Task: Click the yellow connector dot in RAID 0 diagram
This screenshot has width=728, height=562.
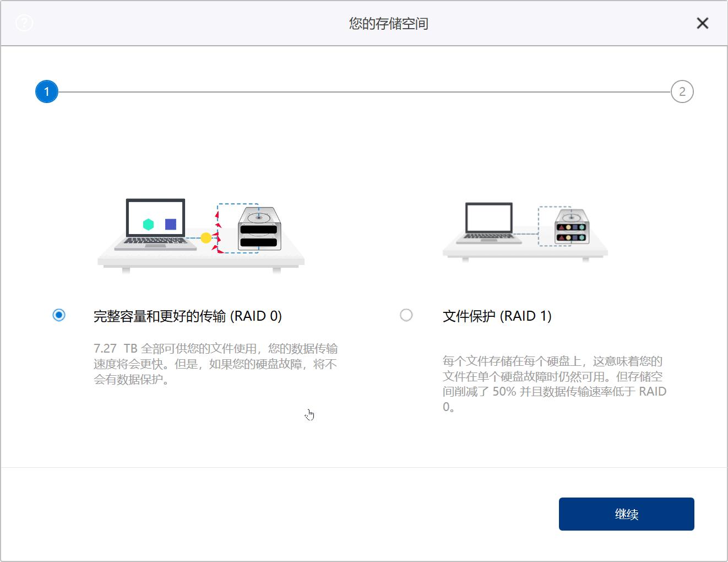Action: (x=205, y=238)
